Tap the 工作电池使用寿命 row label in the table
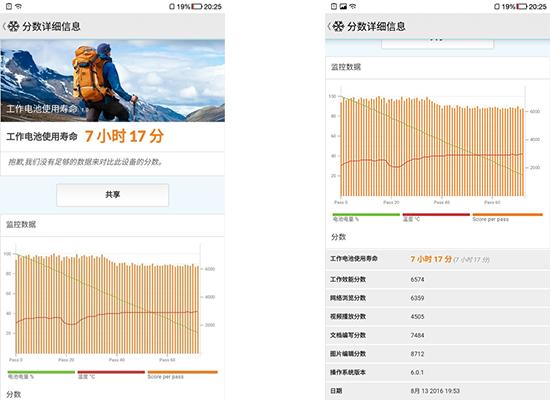Viewport: 550px width, 400px height. pyautogui.click(x=354, y=259)
